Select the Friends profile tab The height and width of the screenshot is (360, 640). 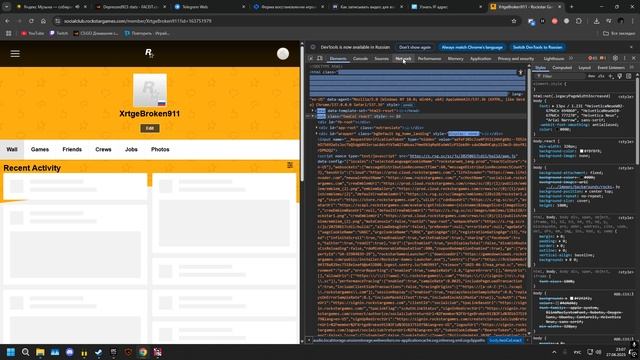click(x=72, y=149)
